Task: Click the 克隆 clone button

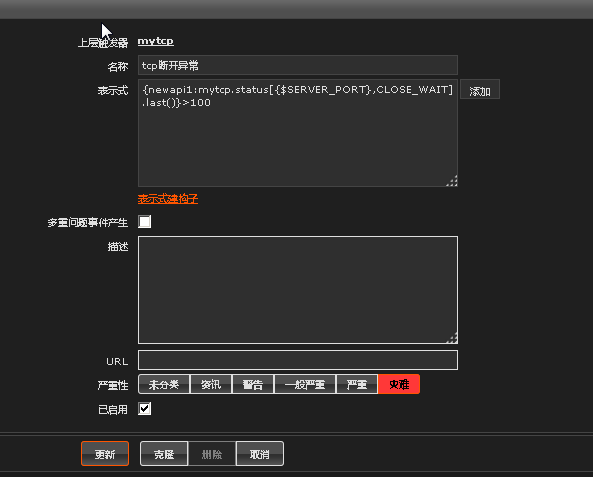Action: tap(164, 454)
